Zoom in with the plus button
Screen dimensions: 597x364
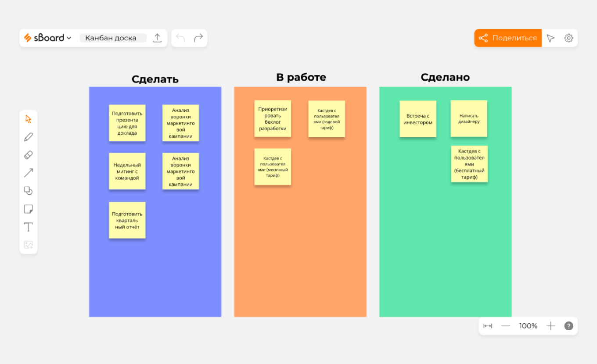(550, 326)
